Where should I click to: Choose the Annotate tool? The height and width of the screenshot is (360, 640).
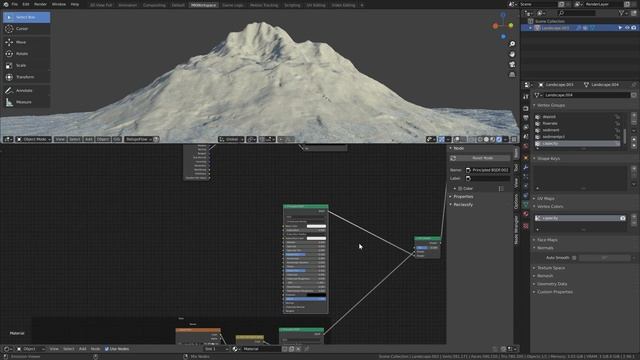tap(27, 90)
